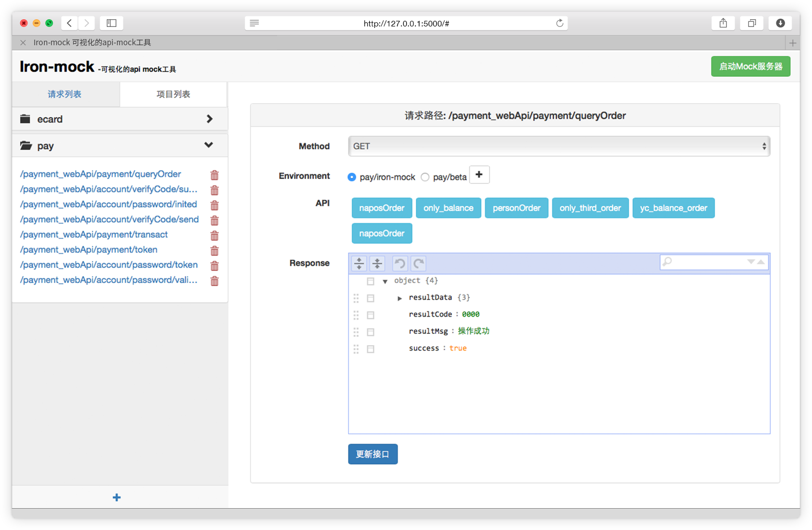Image resolution: width=812 pixels, height=530 pixels.
Task: Open the Method dropdown showing GET
Action: (x=559, y=146)
